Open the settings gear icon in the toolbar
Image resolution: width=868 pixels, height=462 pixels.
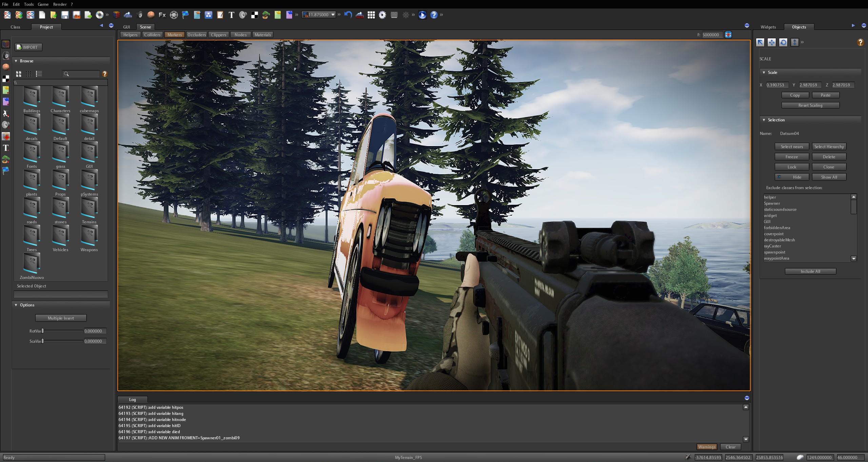(x=382, y=15)
